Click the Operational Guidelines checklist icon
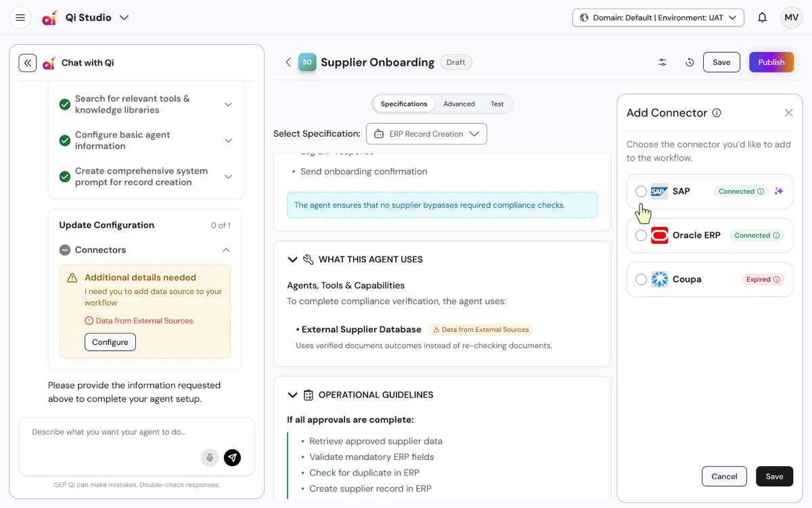Screen dimensions: 812x508 coord(309,395)
